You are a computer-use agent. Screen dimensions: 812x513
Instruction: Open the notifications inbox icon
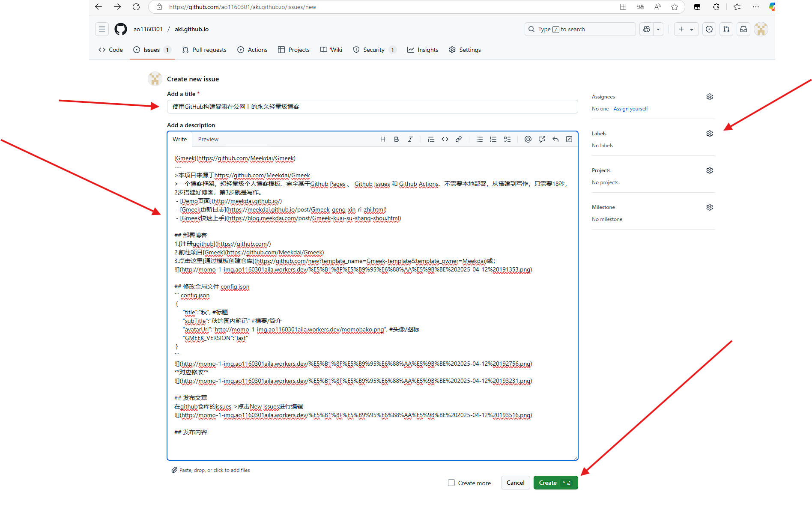[x=743, y=29]
